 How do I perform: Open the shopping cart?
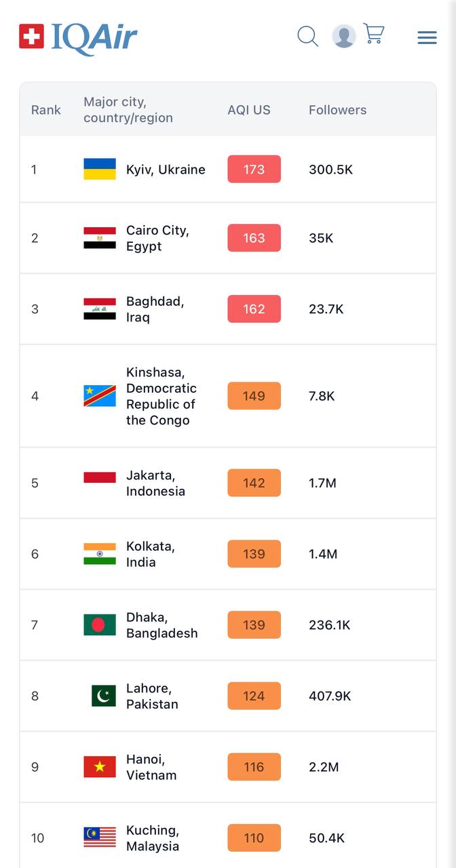click(374, 34)
